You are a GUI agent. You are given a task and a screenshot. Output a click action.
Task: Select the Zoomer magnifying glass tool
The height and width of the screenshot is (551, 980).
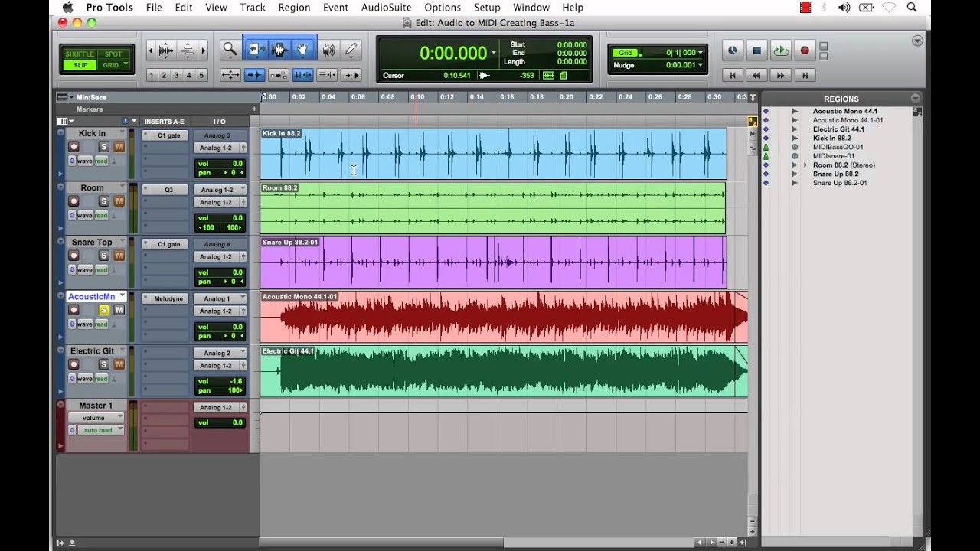tap(230, 51)
